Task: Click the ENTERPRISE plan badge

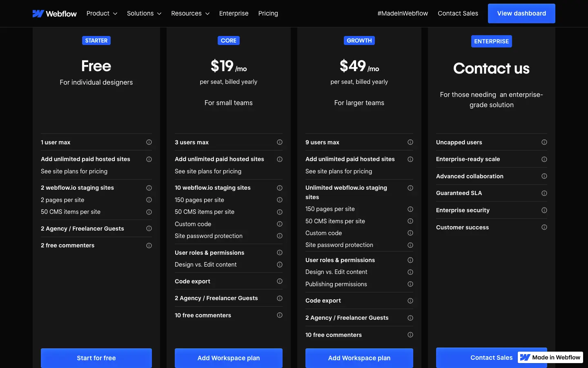Action: coord(492,41)
